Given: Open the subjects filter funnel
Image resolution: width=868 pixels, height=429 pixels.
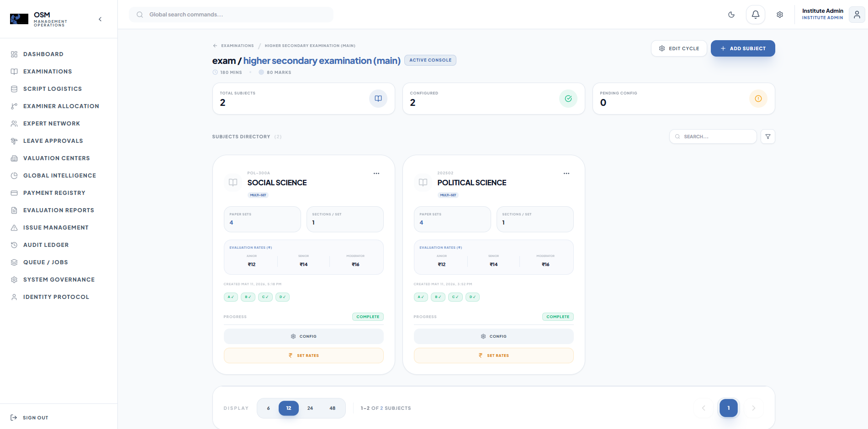Looking at the screenshot, I should pyautogui.click(x=768, y=136).
